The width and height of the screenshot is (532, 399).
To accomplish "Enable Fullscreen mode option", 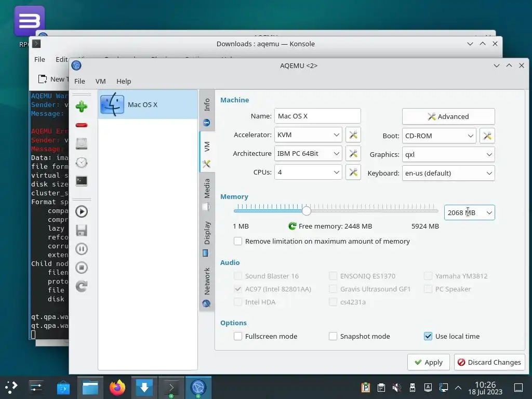I will click(x=238, y=336).
